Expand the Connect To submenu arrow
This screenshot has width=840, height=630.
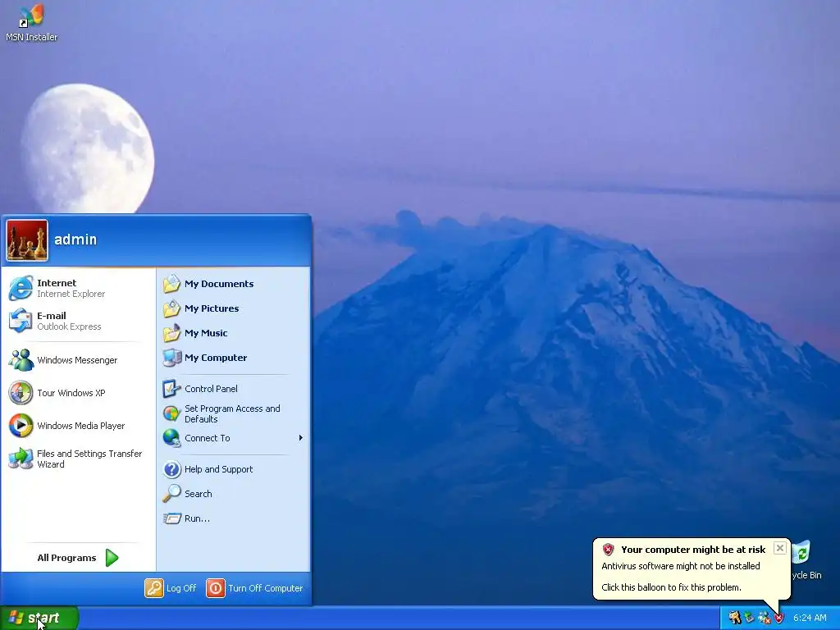tap(300, 438)
